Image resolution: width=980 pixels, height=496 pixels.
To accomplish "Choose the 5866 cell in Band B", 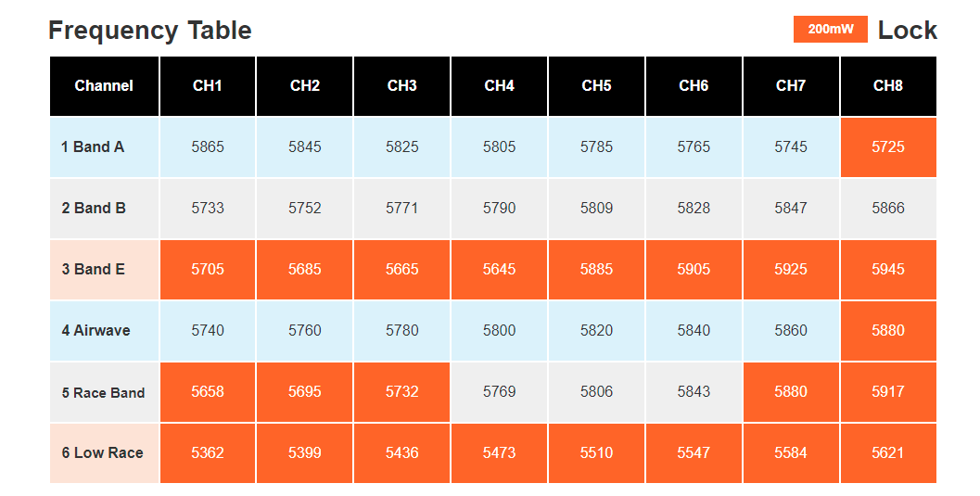I will [x=888, y=208].
